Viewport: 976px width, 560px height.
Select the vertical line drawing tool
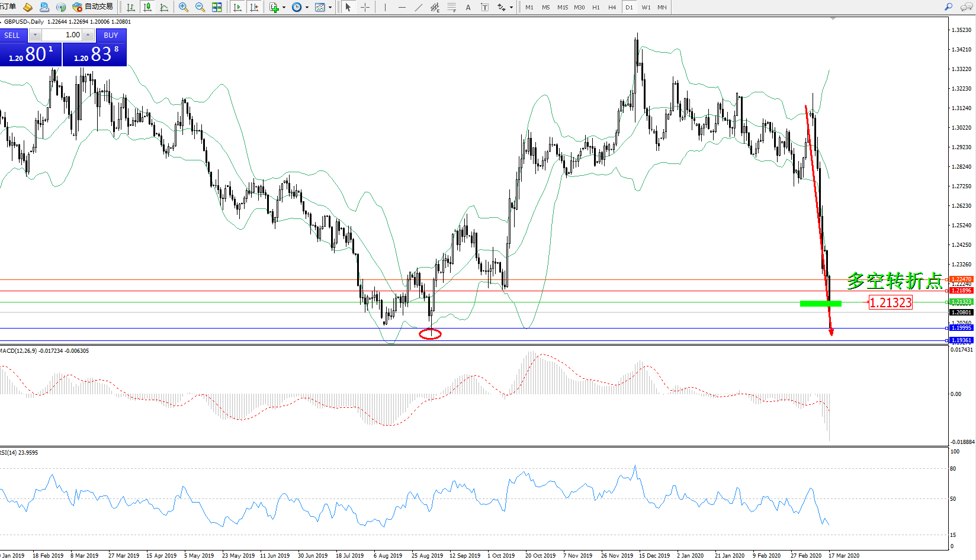click(x=385, y=7)
